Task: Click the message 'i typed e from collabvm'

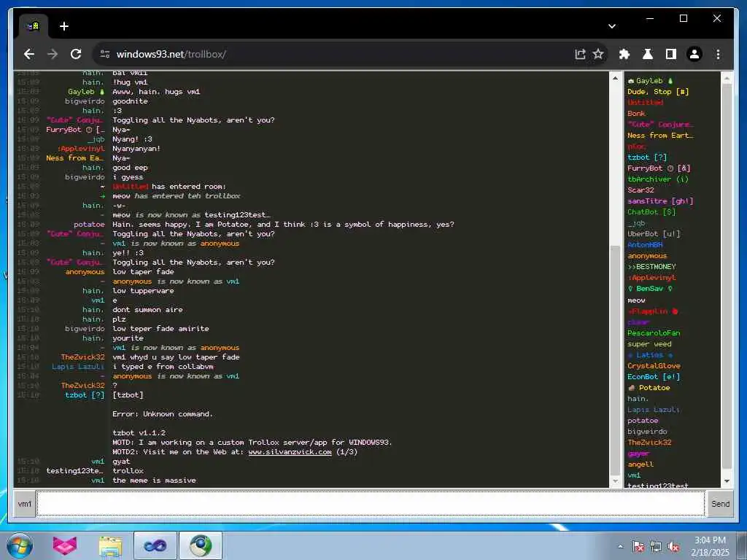Action: point(163,367)
